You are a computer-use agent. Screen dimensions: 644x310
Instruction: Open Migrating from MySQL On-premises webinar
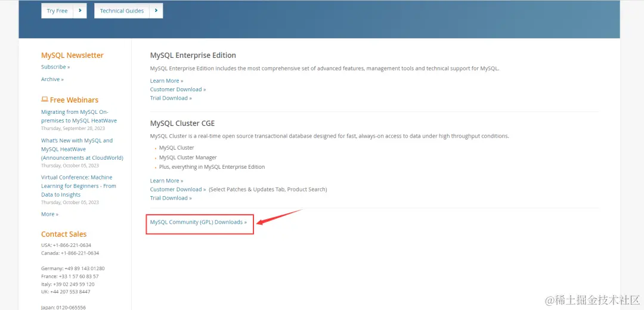click(79, 116)
